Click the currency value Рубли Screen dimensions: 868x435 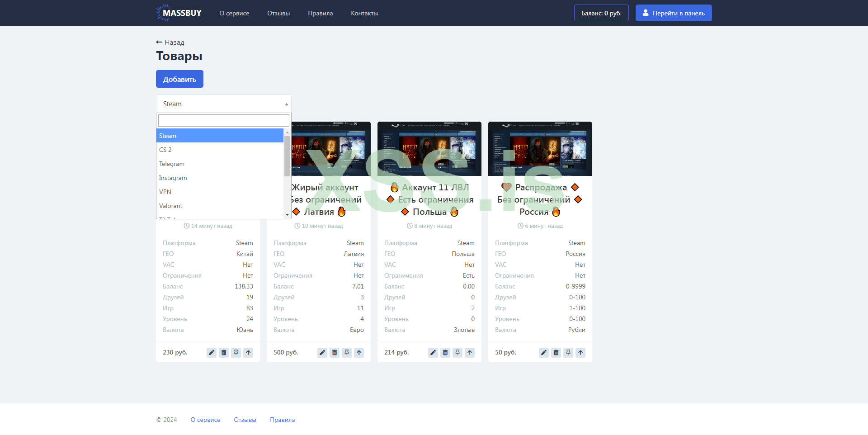tap(577, 330)
